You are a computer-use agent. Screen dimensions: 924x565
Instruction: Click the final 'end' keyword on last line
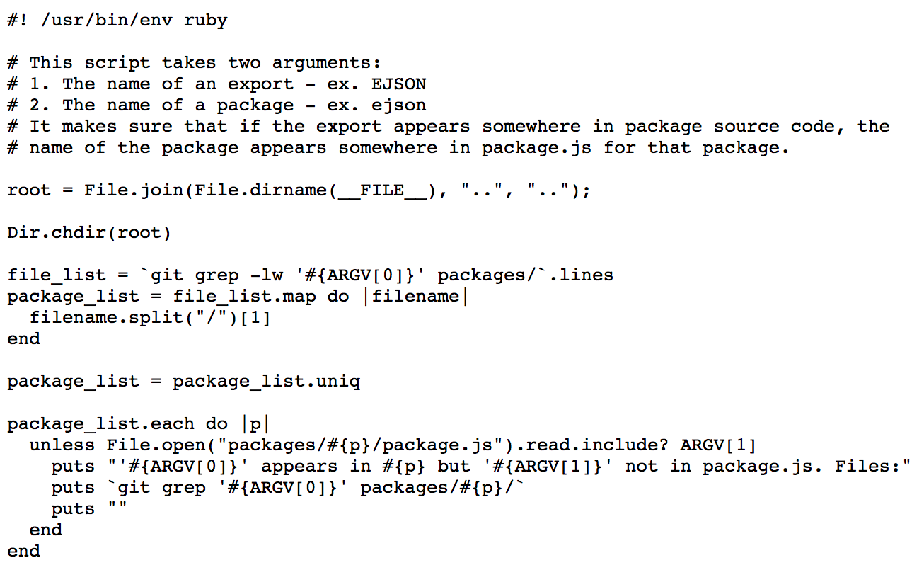click(23, 551)
